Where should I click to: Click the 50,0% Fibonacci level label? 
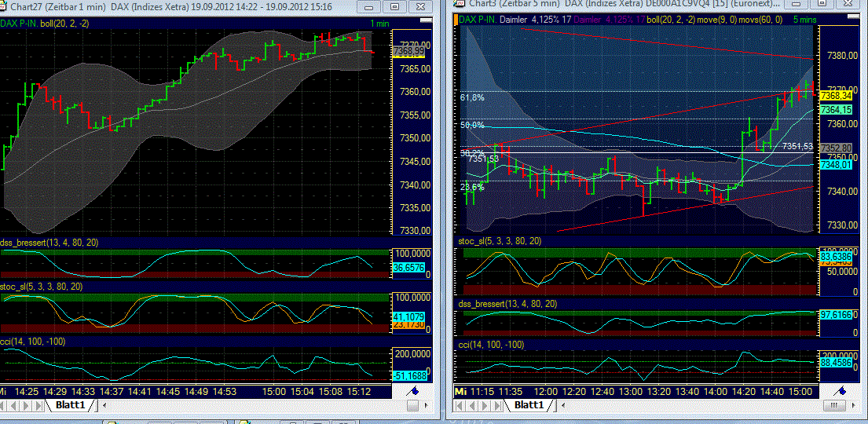point(472,125)
